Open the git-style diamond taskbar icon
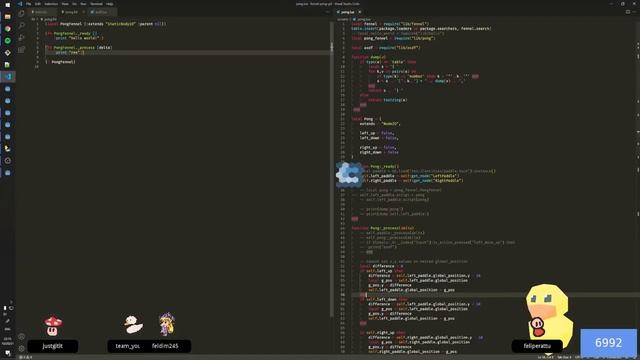Viewport: 640px width, 360px height. [7, 53]
